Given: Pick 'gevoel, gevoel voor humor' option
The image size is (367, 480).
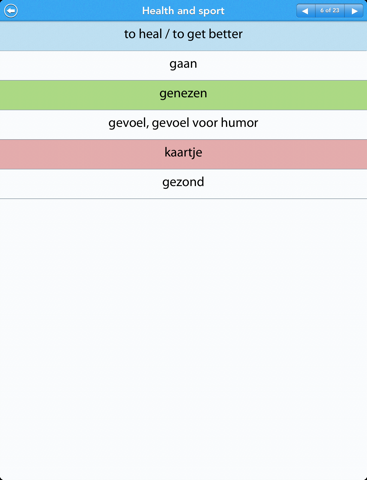Looking at the screenshot, I should click(183, 125).
